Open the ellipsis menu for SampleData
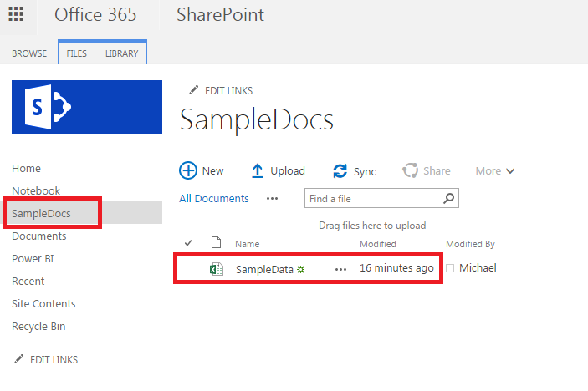 coord(341,269)
